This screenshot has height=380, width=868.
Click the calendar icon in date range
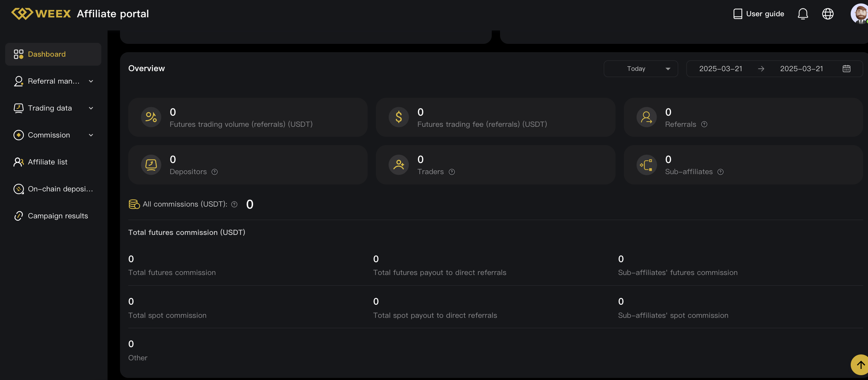[846, 69]
